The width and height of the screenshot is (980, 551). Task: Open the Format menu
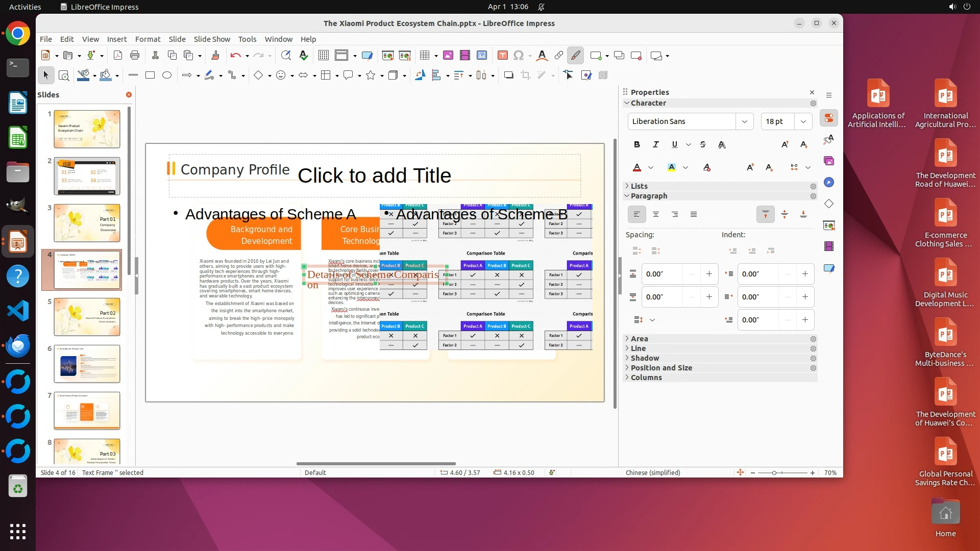148,39
